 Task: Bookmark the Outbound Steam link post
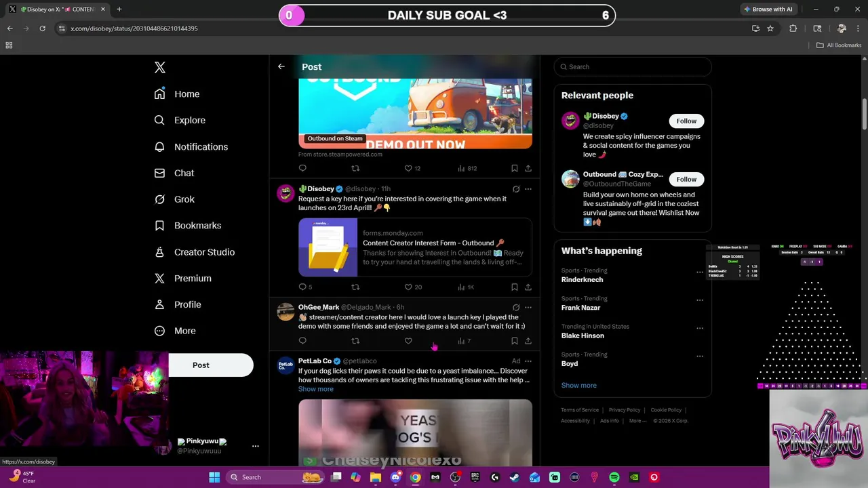(x=515, y=168)
